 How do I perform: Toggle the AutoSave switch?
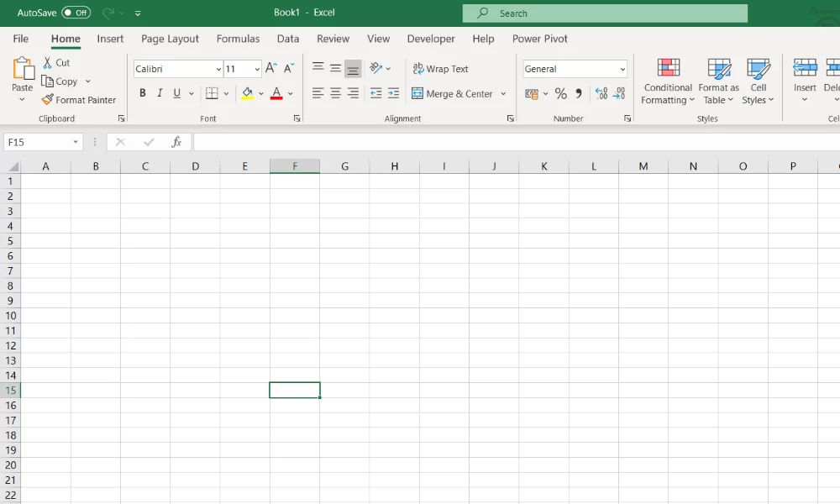pyautogui.click(x=76, y=13)
